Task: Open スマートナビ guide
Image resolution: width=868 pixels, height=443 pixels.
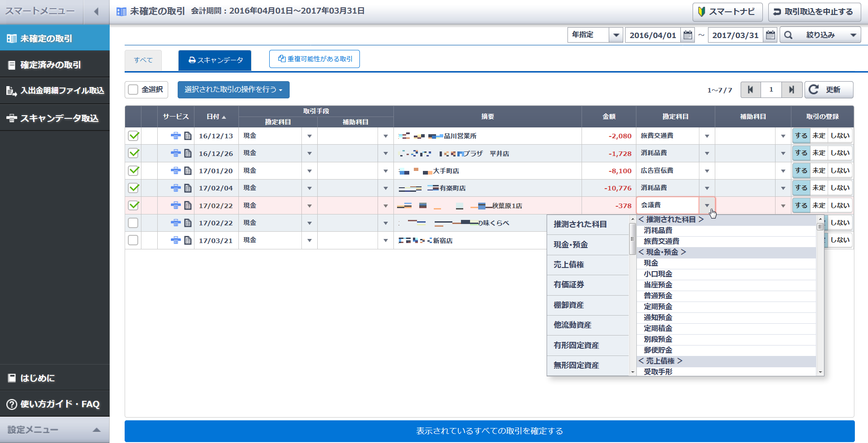Action: coord(727,12)
